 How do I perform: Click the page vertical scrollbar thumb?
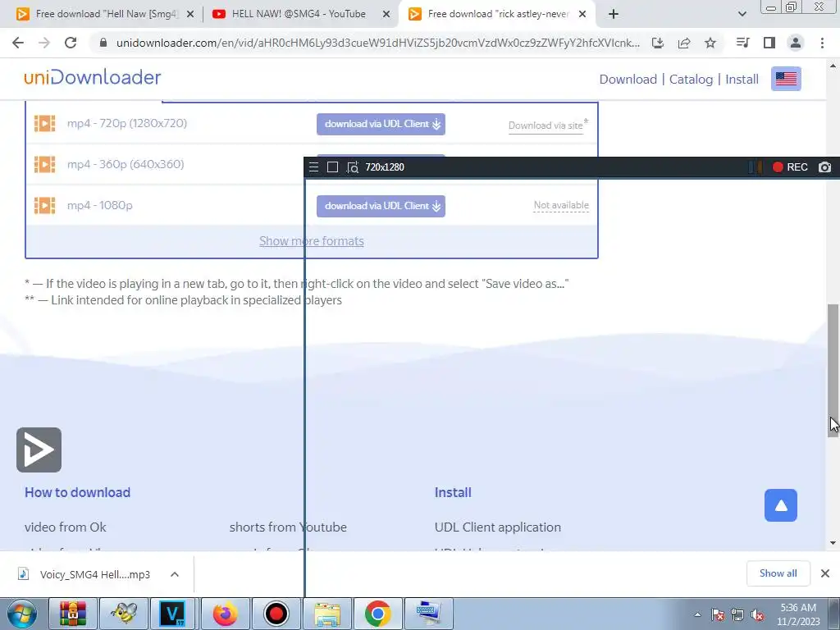[x=833, y=370]
